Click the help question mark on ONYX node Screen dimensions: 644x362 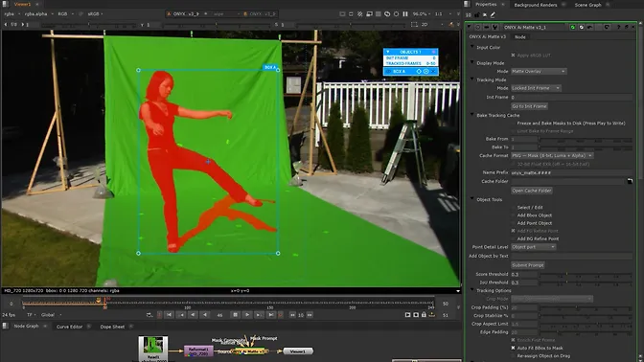tap(618, 27)
